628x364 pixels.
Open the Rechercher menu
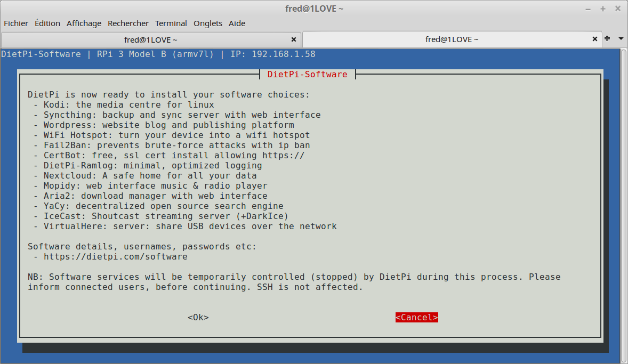pyautogui.click(x=128, y=23)
